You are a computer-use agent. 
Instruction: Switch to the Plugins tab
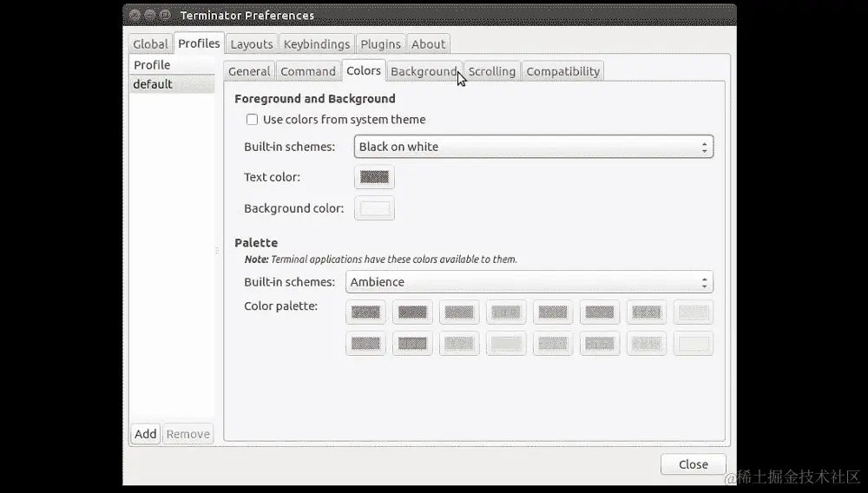(x=380, y=43)
